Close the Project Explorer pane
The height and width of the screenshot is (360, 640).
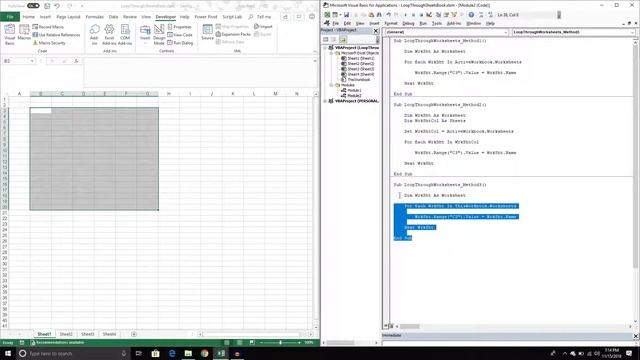pyautogui.click(x=376, y=30)
